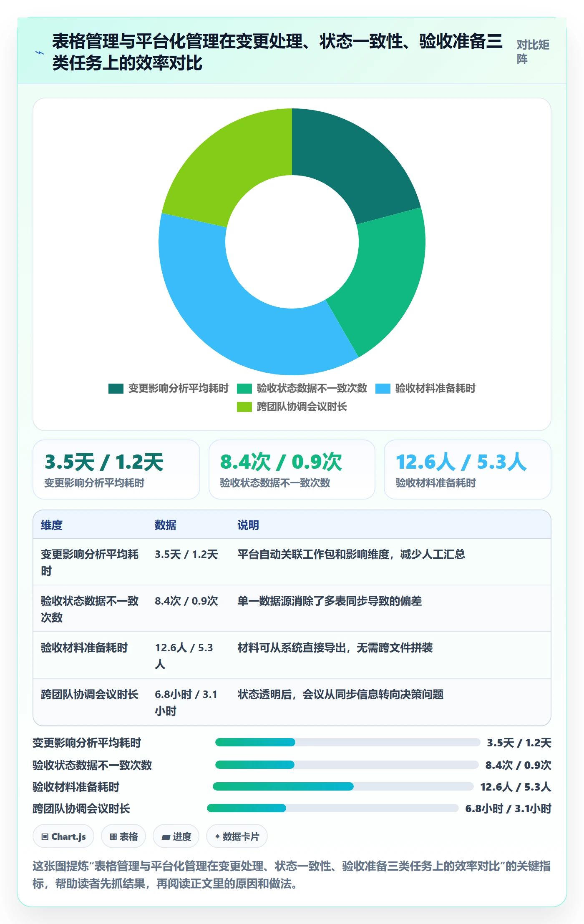Screen dimensions: 584x924
Task: Click the 数据 column header
Action: [166, 525]
